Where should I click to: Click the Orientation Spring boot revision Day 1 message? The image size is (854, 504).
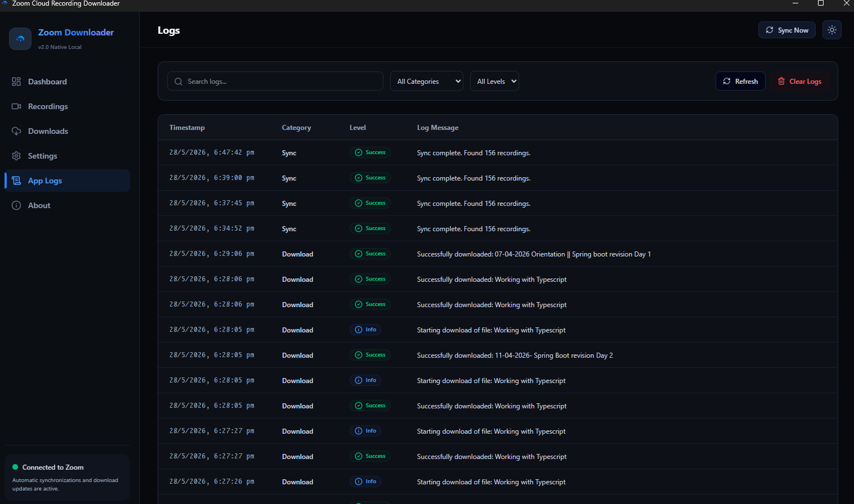coord(534,254)
